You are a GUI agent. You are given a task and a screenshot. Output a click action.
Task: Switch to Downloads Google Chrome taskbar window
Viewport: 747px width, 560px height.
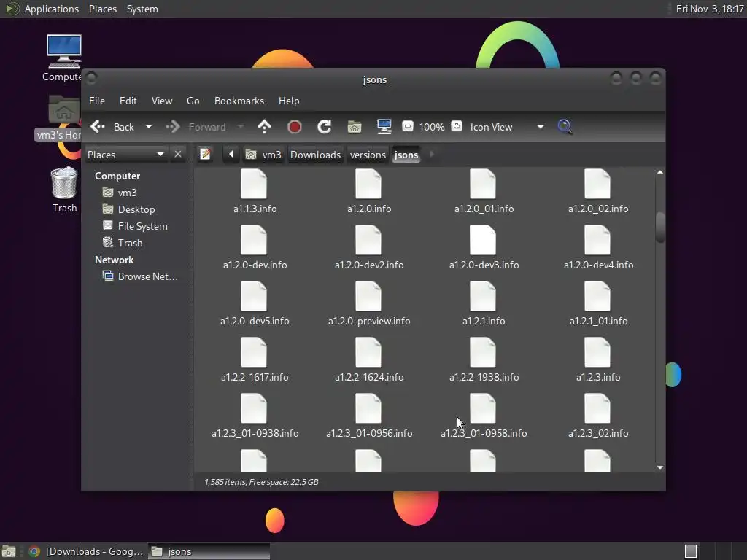click(x=86, y=551)
